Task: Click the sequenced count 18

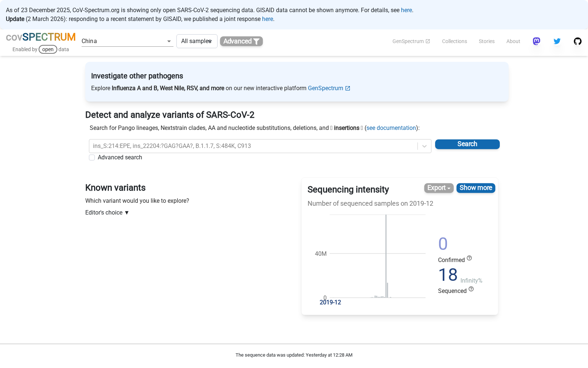Action: pos(448,275)
